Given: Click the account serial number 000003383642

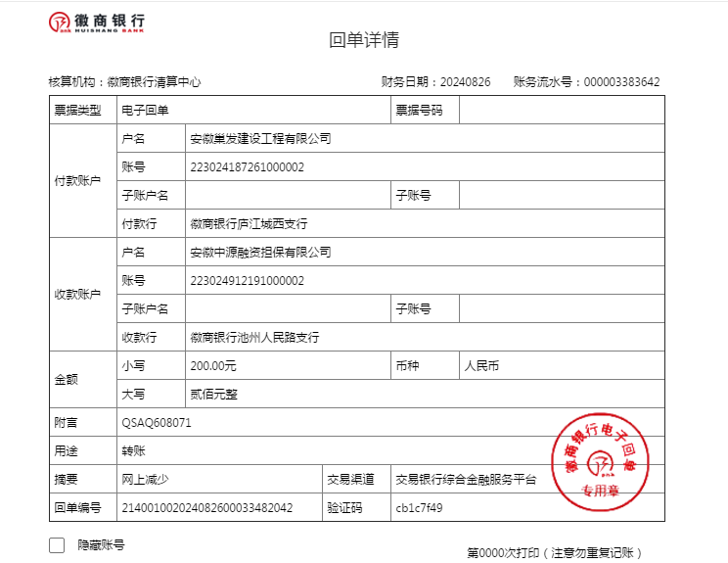Looking at the screenshot, I should click(x=621, y=82).
